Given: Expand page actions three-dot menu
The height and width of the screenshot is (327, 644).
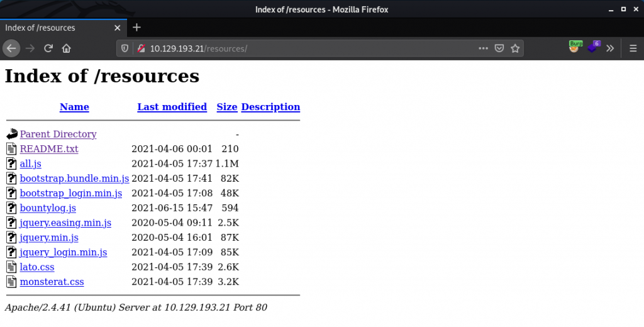Looking at the screenshot, I should 483,48.
